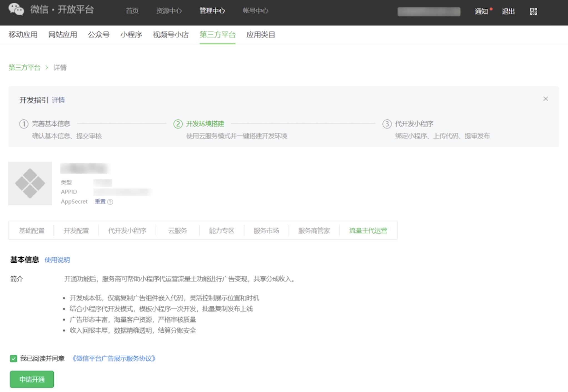This screenshot has width=568, height=392.
Task: Click the blurred APPID value
Action: coord(123,192)
